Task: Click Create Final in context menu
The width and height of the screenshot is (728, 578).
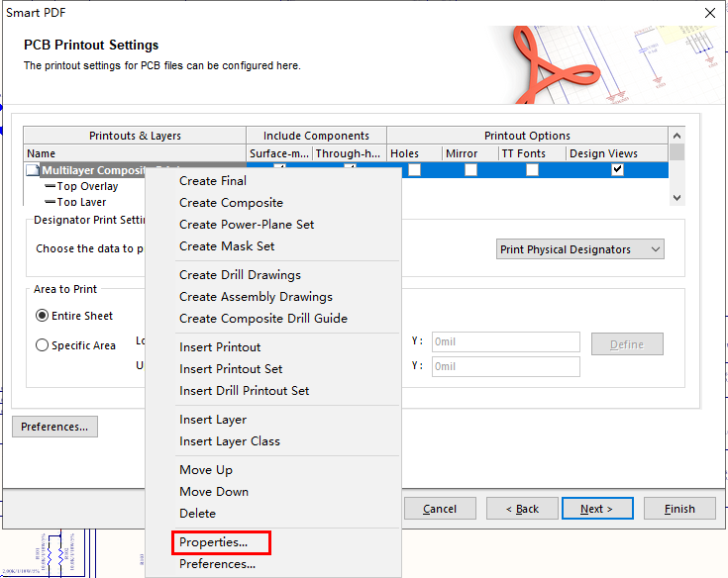Action: pyautogui.click(x=213, y=181)
